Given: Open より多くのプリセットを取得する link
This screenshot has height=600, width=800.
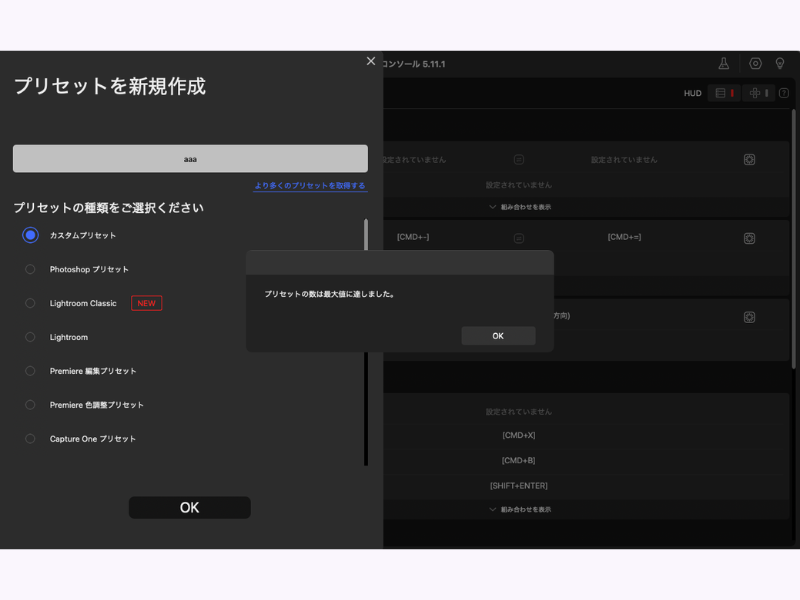Looking at the screenshot, I should (309, 186).
